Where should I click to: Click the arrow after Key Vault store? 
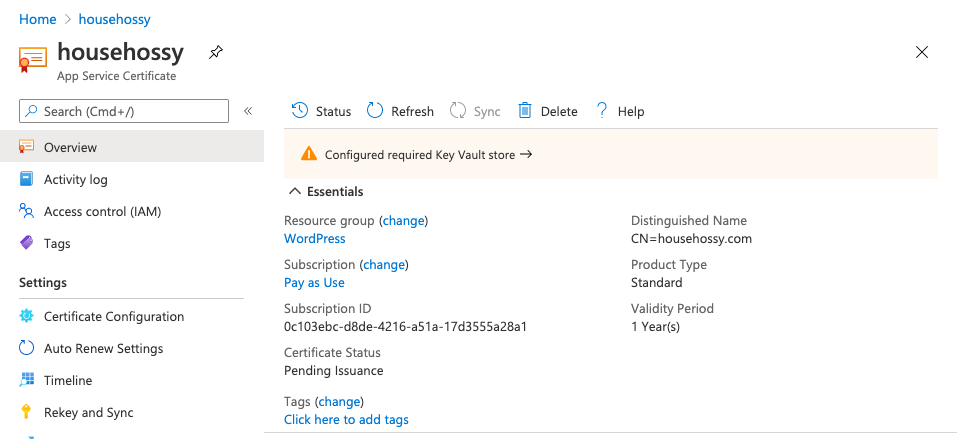tap(526, 154)
